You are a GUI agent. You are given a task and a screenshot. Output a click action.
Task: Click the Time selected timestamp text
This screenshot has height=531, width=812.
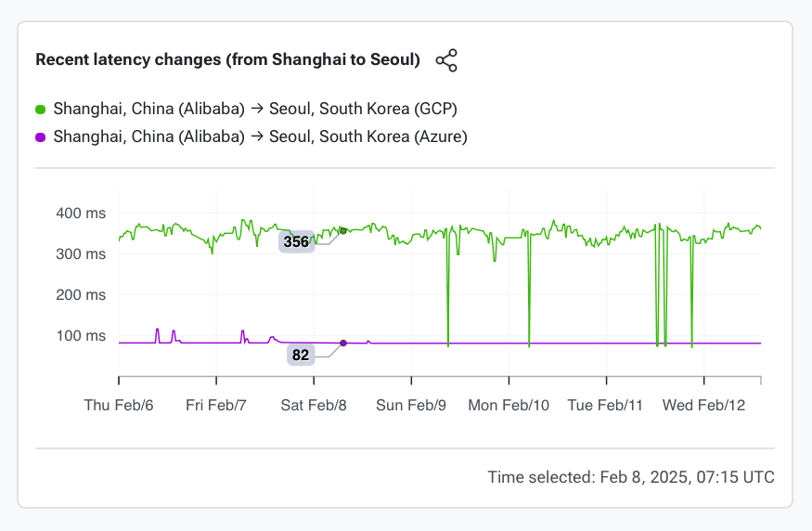tap(631, 477)
